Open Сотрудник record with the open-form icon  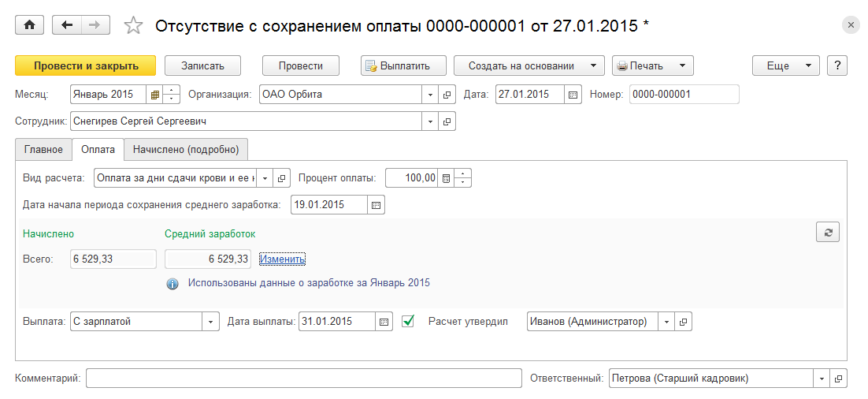(x=447, y=121)
